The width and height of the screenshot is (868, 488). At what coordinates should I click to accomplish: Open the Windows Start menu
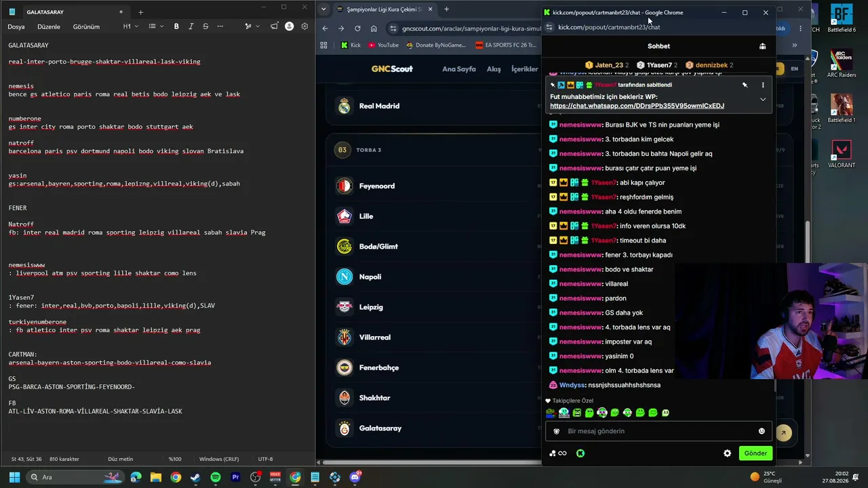pos(14,477)
